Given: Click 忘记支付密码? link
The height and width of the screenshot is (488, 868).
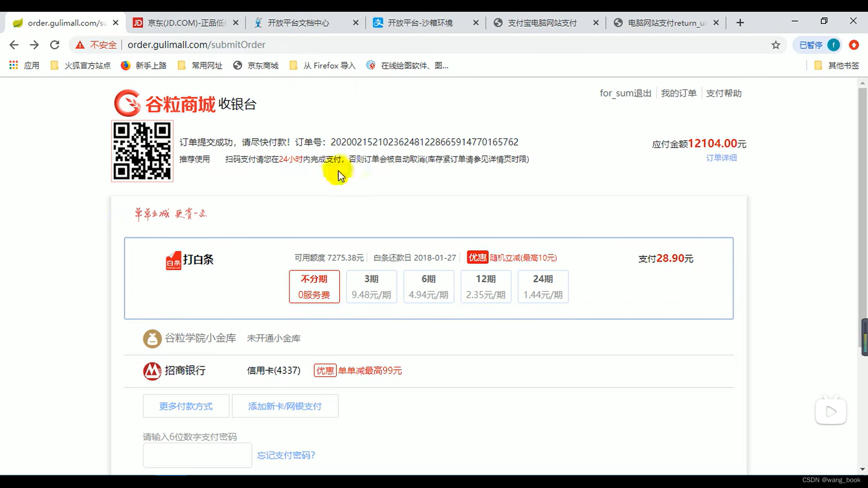Looking at the screenshot, I should 286,455.
